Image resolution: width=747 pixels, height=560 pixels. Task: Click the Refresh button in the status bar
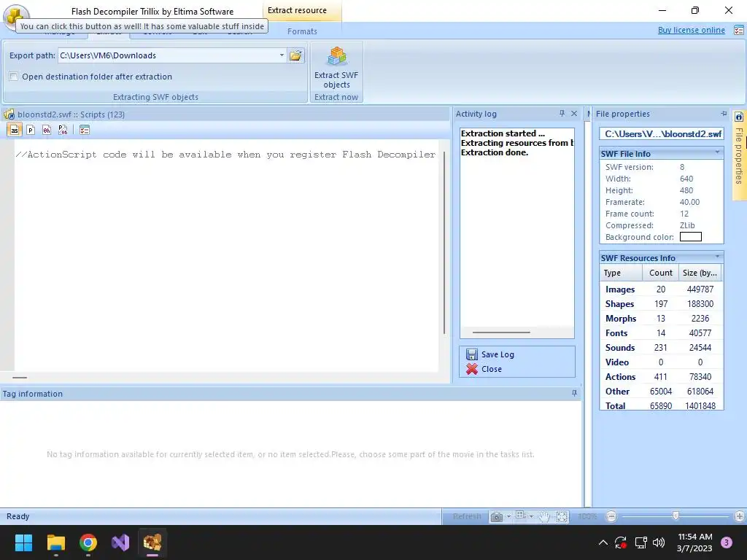pos(466,517)
